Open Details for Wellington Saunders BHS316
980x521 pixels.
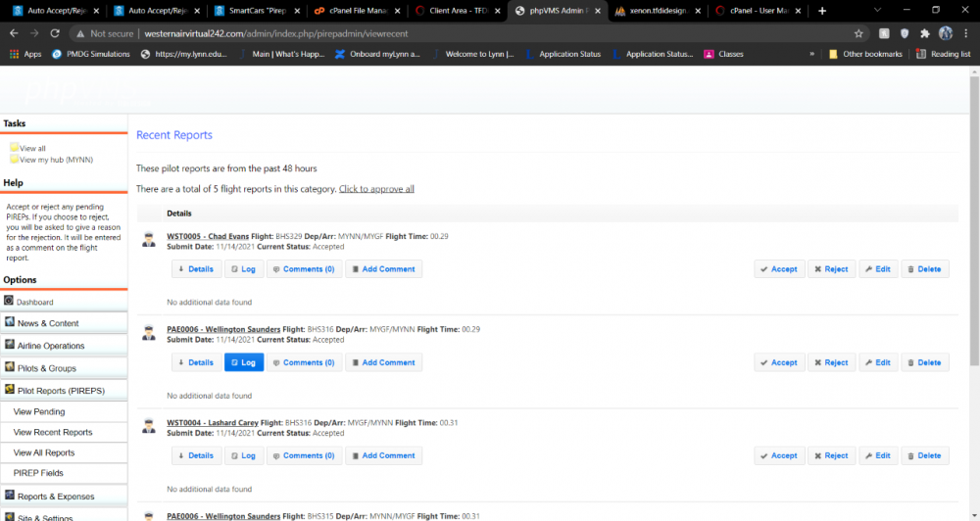click(x=196, y=362)
